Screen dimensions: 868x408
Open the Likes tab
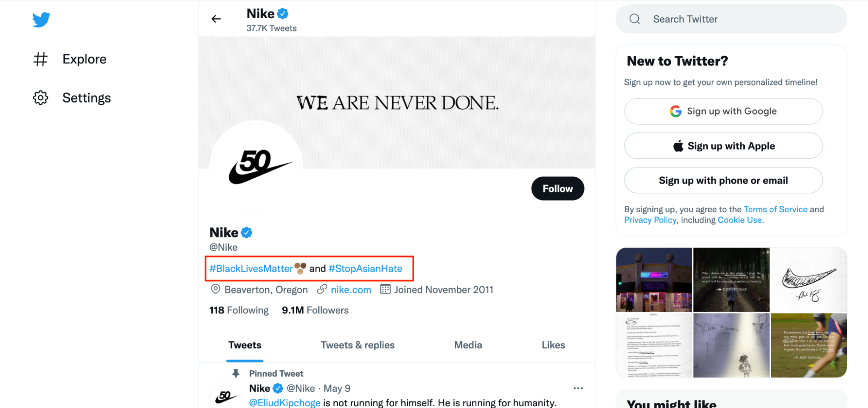tap(553, 345)
